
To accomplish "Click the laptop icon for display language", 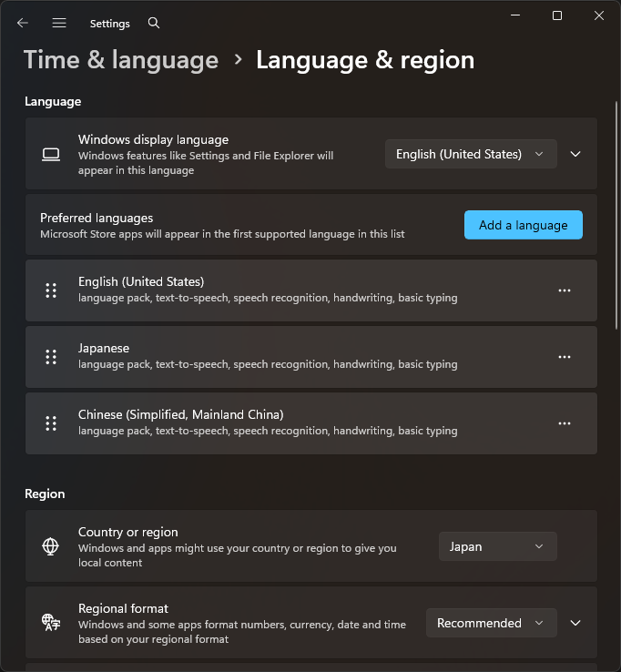I will click(51, 154).
